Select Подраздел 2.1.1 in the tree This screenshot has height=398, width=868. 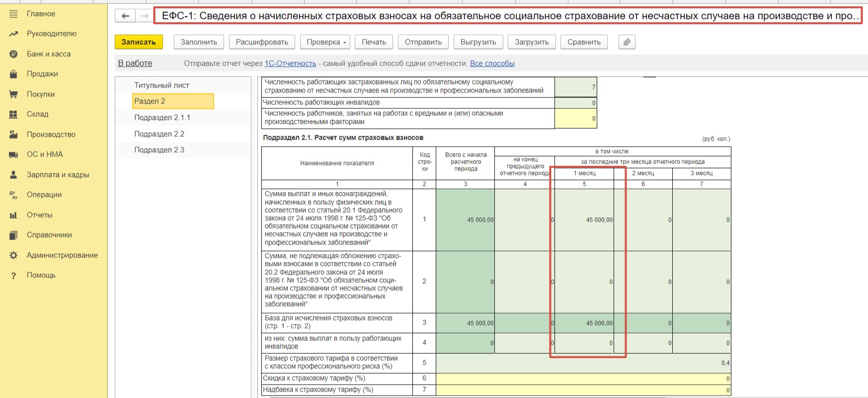click(162, 118)
